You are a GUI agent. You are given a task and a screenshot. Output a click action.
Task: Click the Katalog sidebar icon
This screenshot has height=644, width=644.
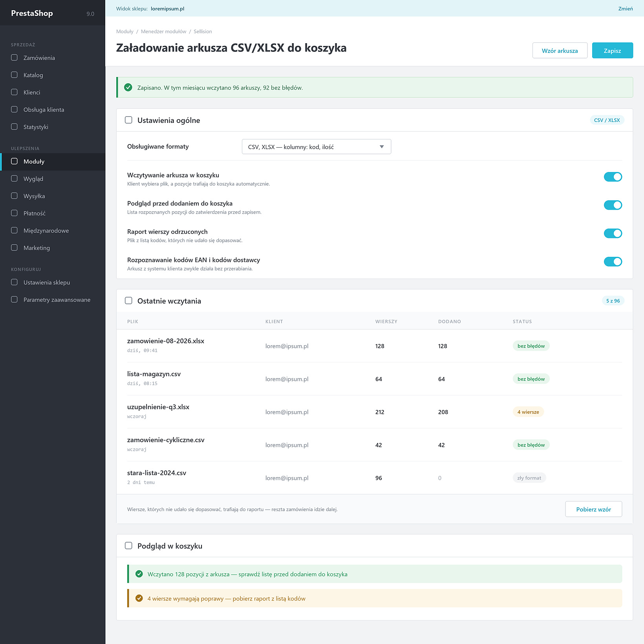[14, 75]
